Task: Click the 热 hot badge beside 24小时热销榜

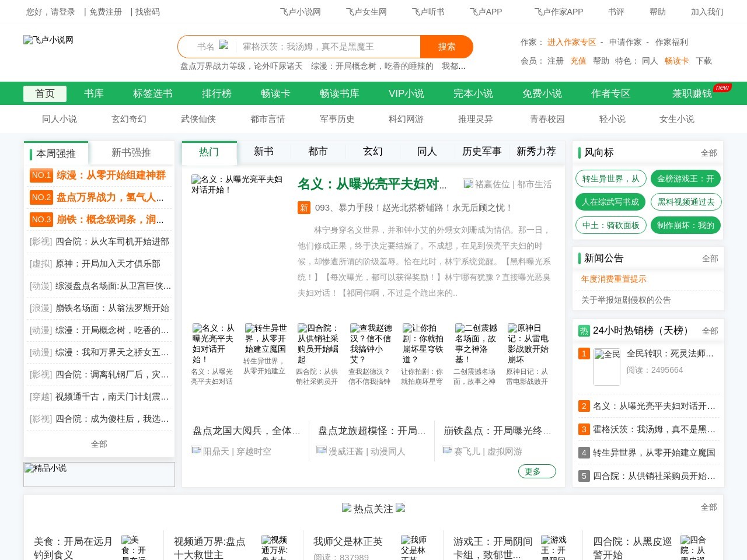Action: (584, 331)
